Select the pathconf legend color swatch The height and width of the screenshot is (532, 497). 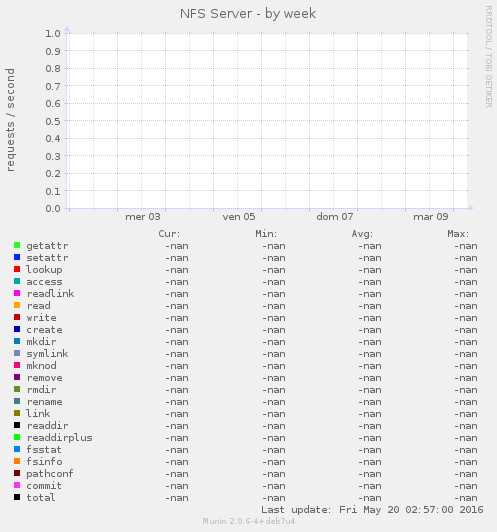[17, 473]
